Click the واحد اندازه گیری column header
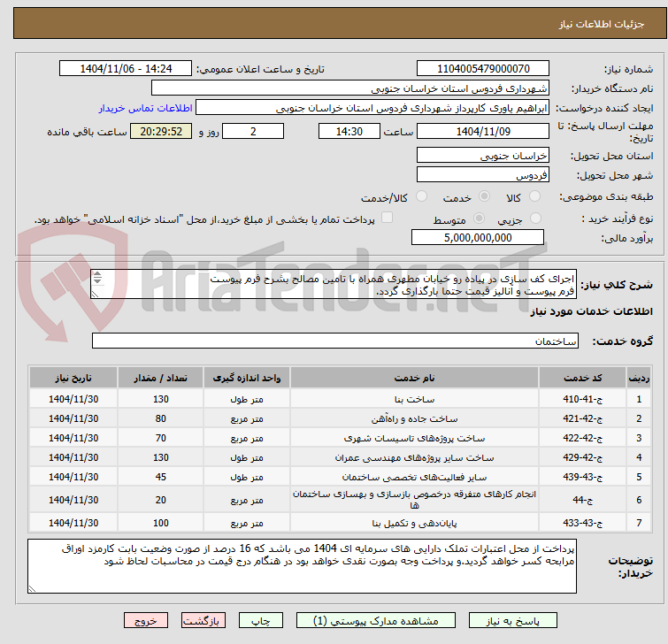 coord(247,378)
